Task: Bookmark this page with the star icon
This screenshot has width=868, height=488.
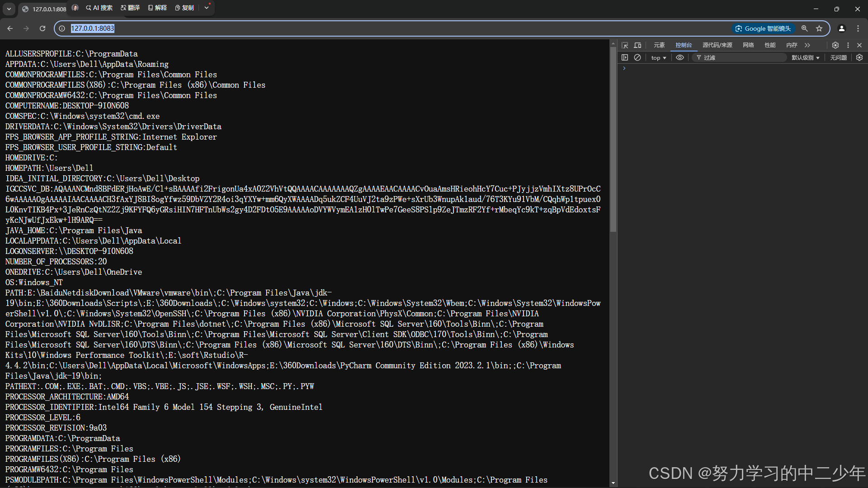Action: pos(819,28)
